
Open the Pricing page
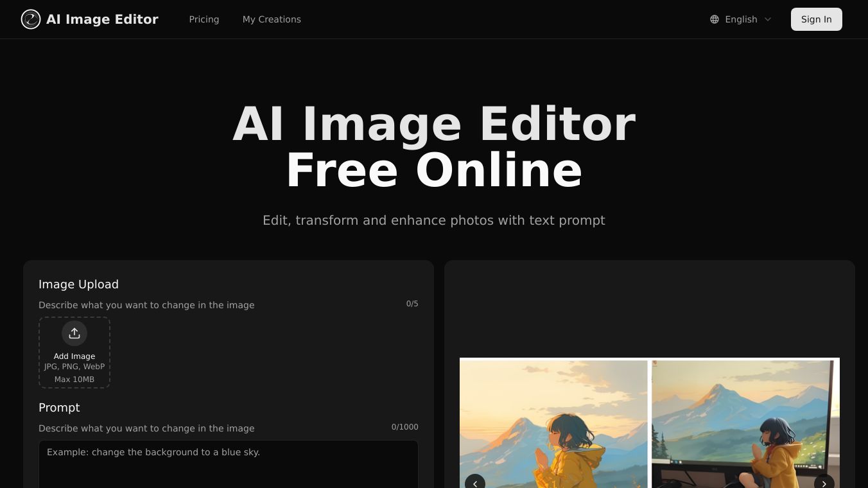tap(204, 19)
